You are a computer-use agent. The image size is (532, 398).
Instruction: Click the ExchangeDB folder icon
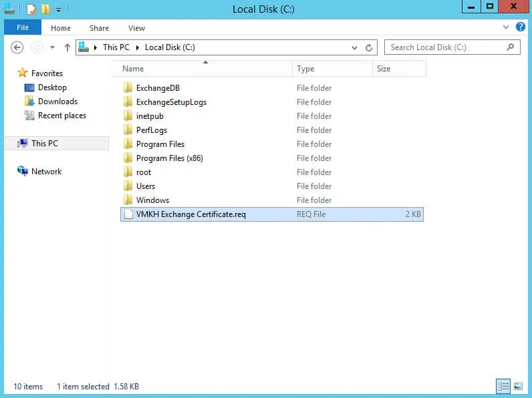[128, 87]
